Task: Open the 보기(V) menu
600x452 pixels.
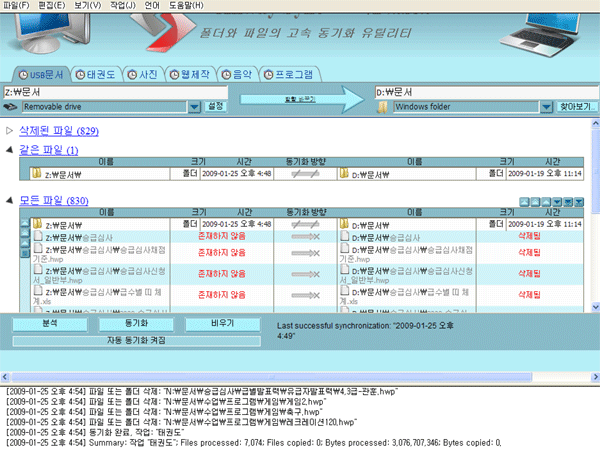Action: [x=88, y=5]
